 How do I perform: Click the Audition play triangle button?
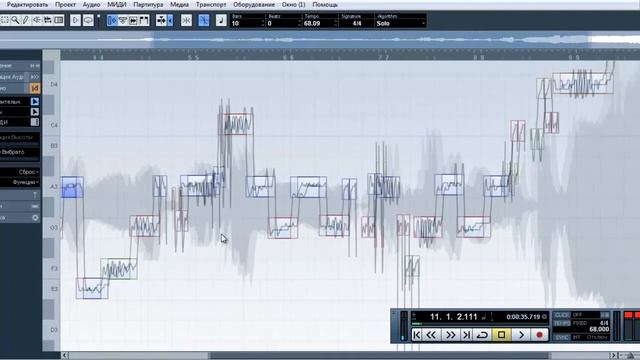pyautogui.click(x=75, y=20)
